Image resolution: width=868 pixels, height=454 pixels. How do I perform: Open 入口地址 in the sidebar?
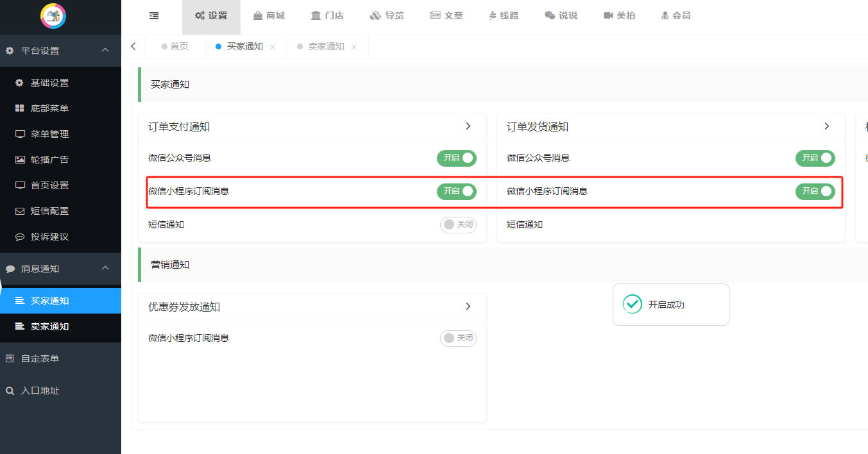point(60,391)
